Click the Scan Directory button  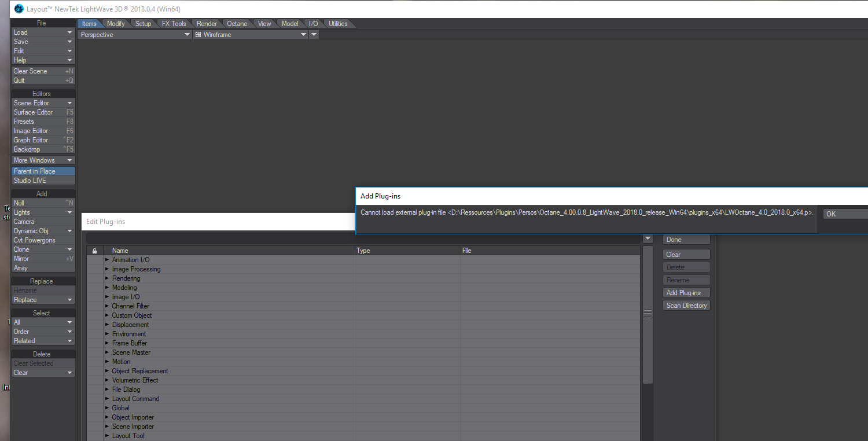[686, 306]
